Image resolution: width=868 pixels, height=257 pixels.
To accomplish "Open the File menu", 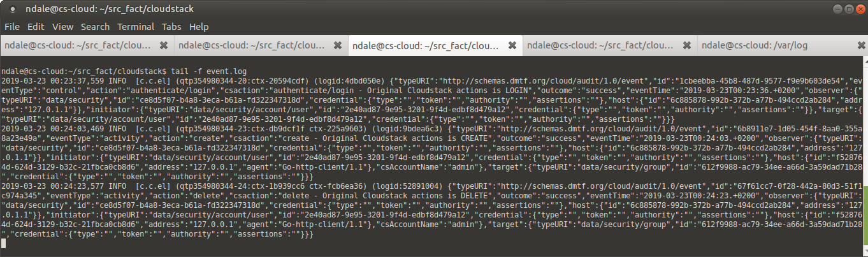I will point(11,27).
